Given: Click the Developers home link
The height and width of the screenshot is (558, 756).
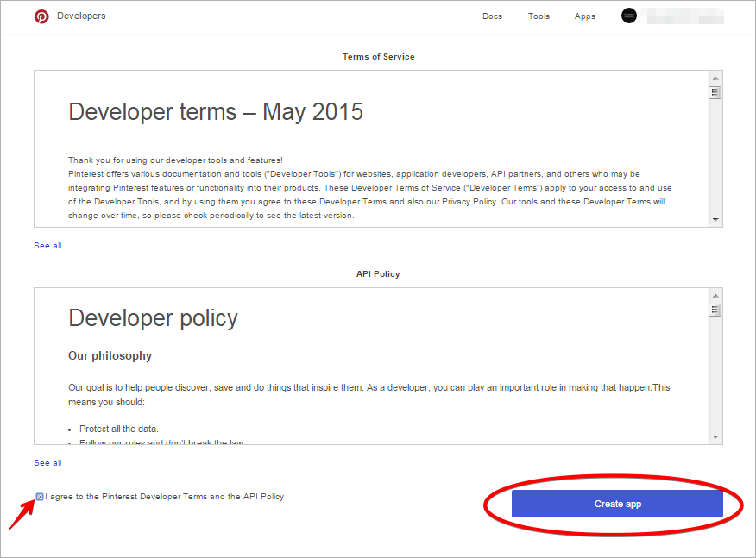Looking at the screenshot, I should (x=81, y=16).
